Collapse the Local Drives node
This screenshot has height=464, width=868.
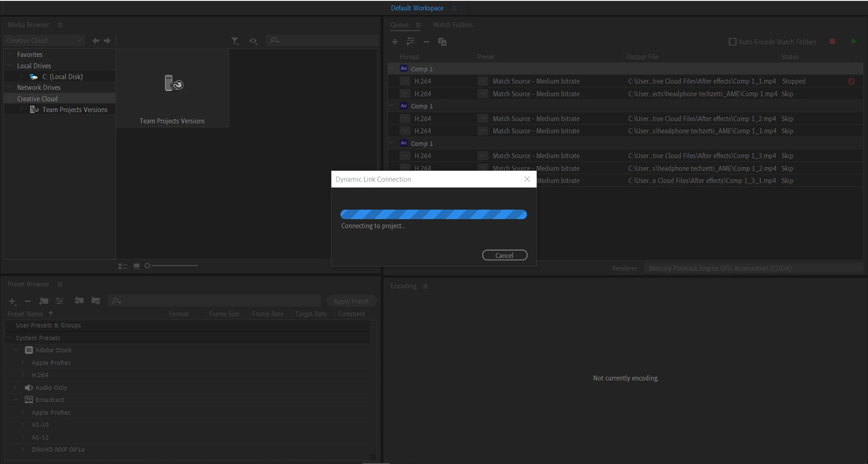[x=10, y=66]
